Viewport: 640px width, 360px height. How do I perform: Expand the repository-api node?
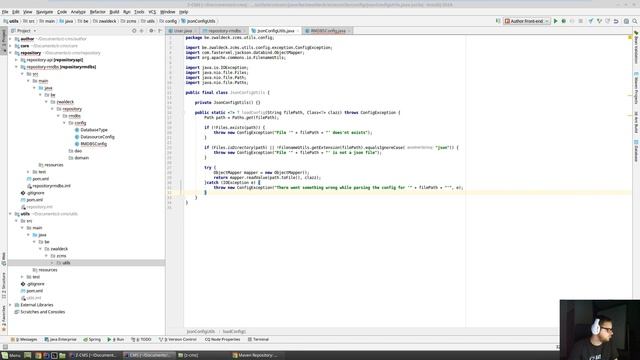click(x=17, y=60)
